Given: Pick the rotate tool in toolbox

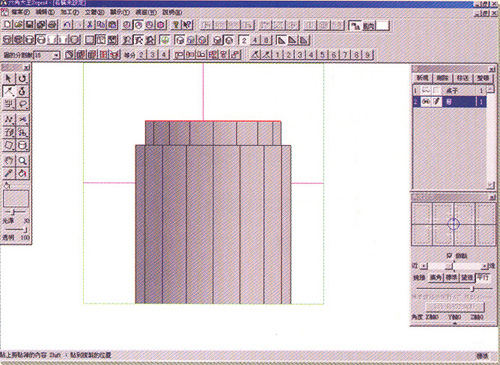Looking at the screenshot, I should [22, 78].
